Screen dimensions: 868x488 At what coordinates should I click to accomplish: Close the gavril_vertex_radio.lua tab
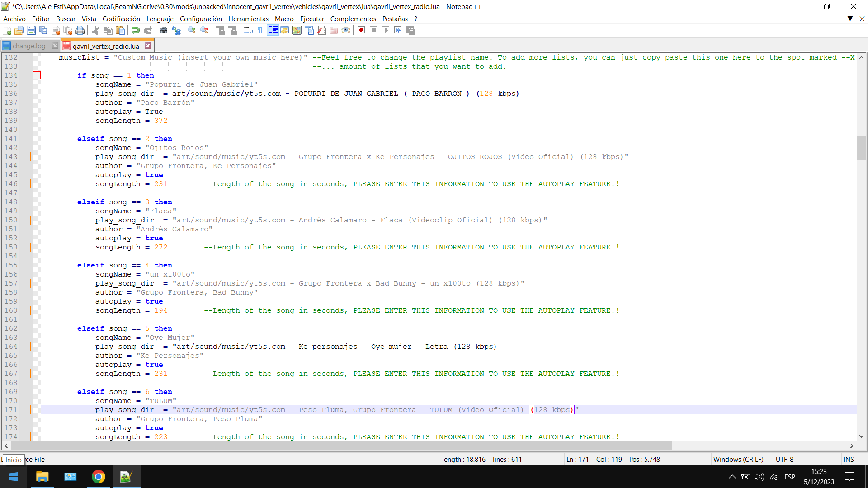pos(148,46)
